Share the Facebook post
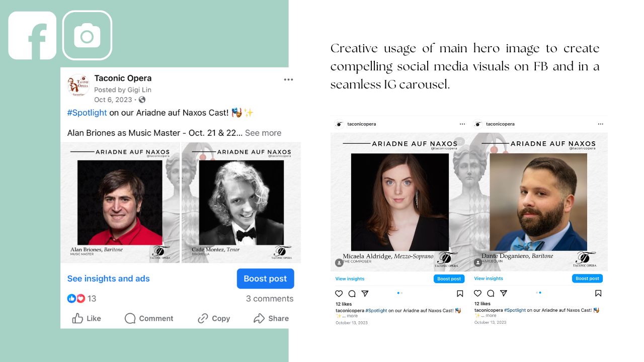644x362 pixels. pyautogui.click(x=271, y=318)
